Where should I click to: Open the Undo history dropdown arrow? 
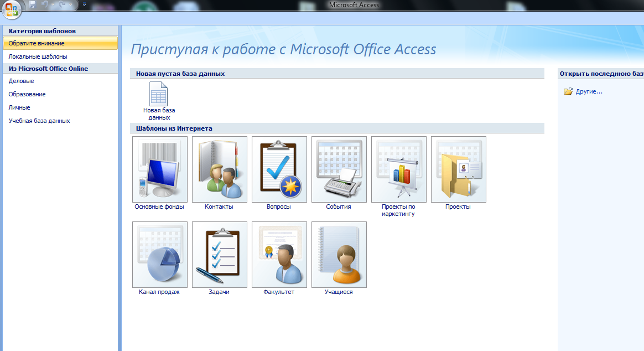53,5
